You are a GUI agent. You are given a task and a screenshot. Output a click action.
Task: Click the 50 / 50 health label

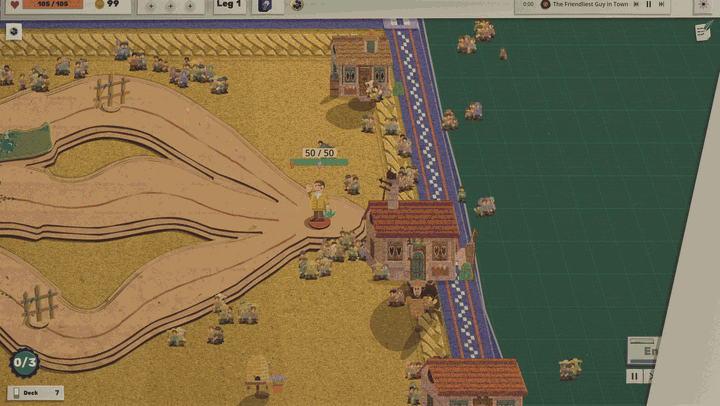point(320,153)
